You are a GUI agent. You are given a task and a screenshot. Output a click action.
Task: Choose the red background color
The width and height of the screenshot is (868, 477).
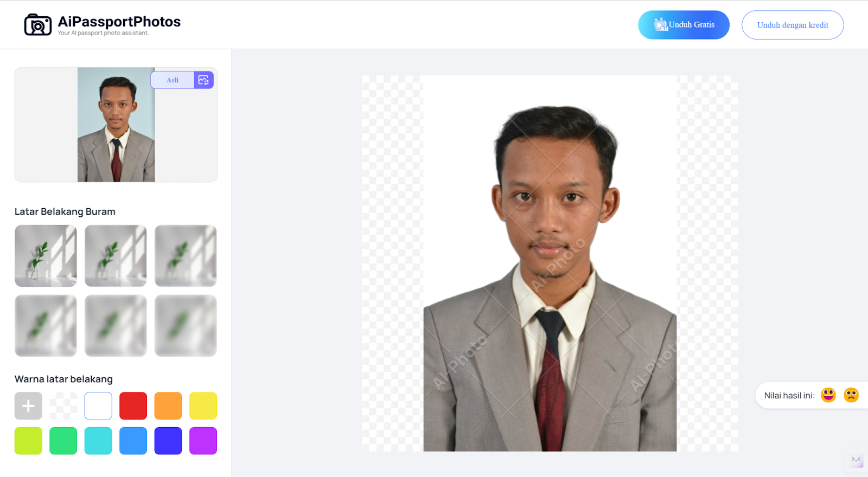click(x=133, y=406)
